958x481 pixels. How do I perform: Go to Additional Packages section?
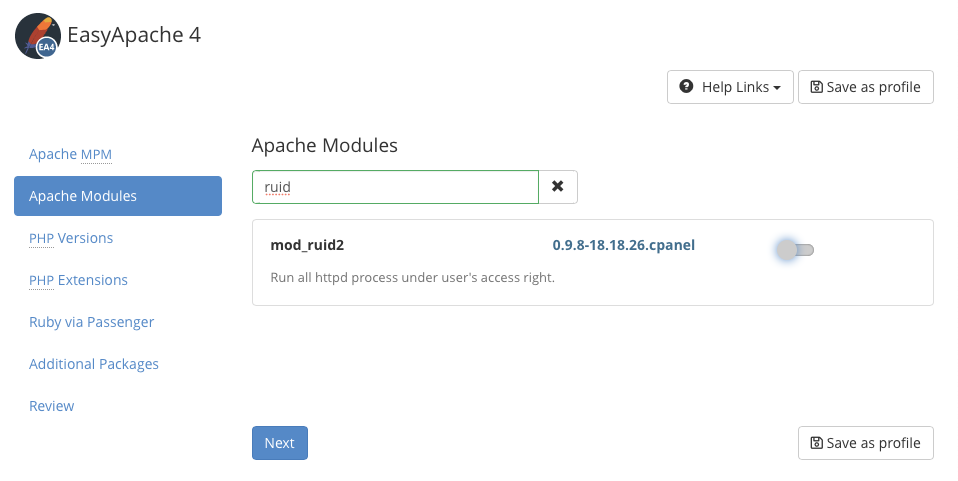coord(94,364)
